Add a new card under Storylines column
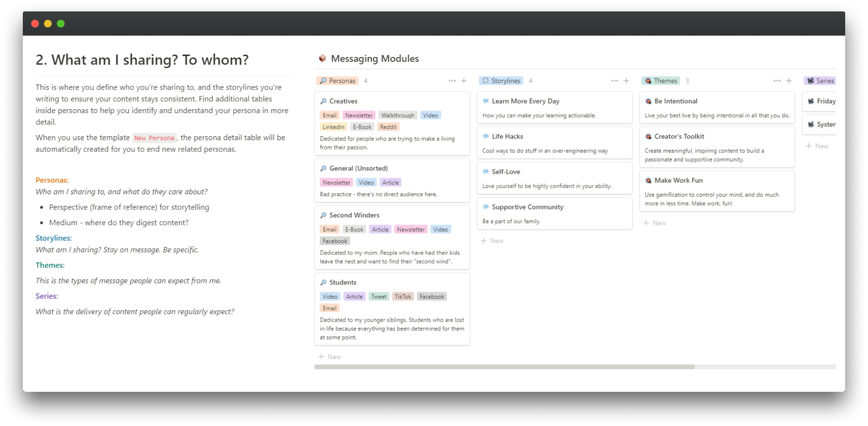This screenshot has height=426, width=868. coord(492,241)
